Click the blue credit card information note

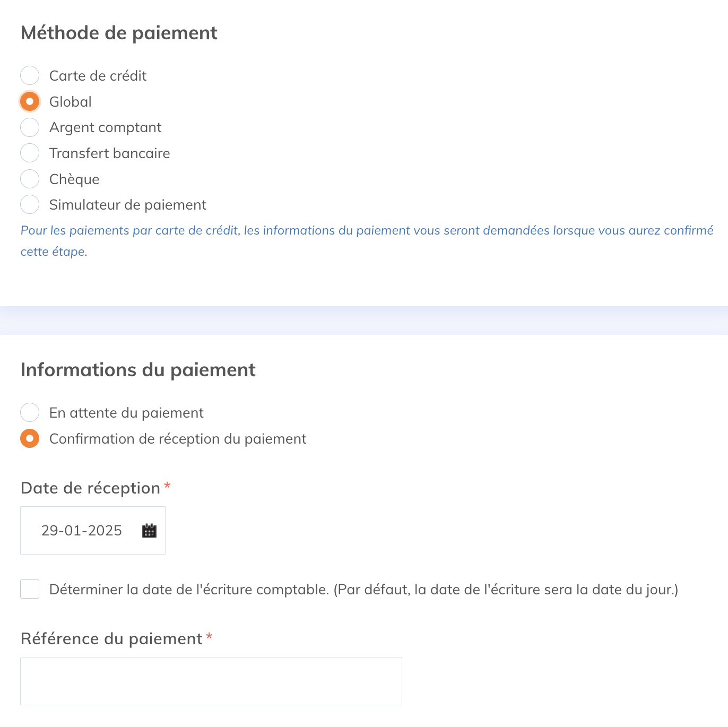366,231
